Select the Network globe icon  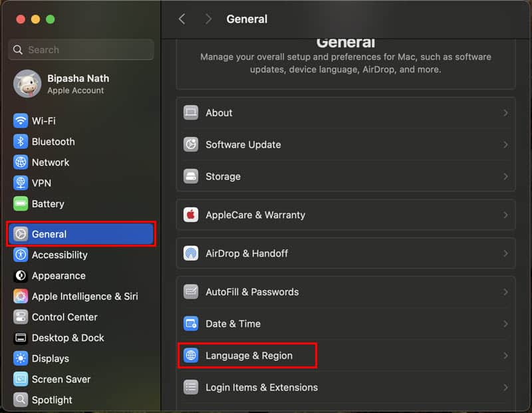click(21, 162)
